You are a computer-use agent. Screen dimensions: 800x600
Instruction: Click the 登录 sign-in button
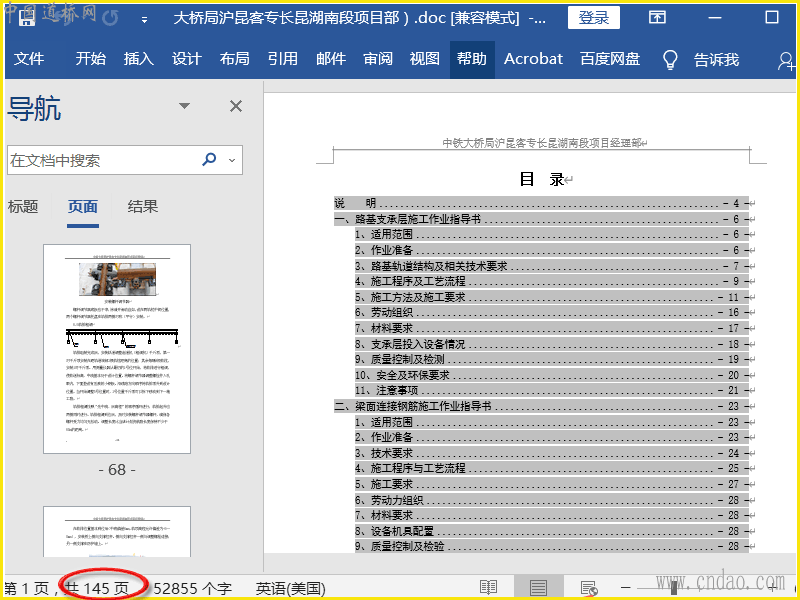pyautogui.click(x=593, y=18)
